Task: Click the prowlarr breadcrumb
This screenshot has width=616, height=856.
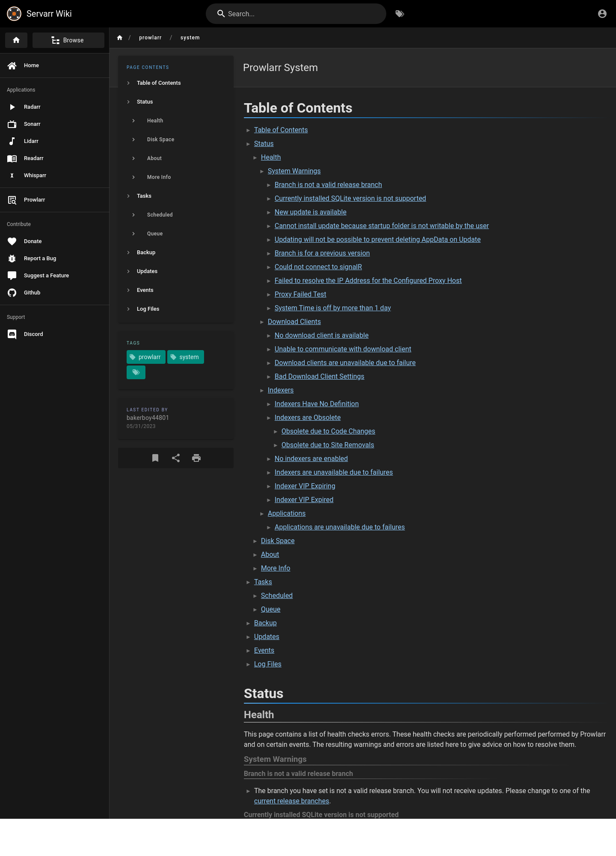Action: click(x=150, y=38)
